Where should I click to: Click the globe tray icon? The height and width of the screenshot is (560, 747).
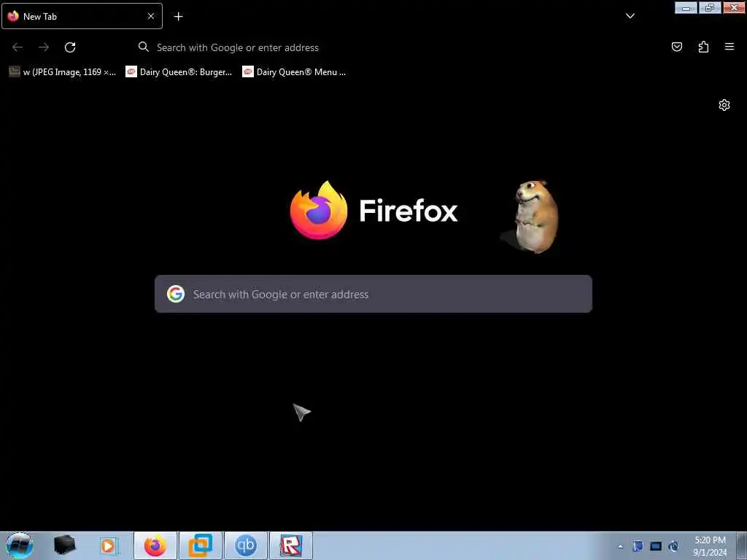(673, 546)
